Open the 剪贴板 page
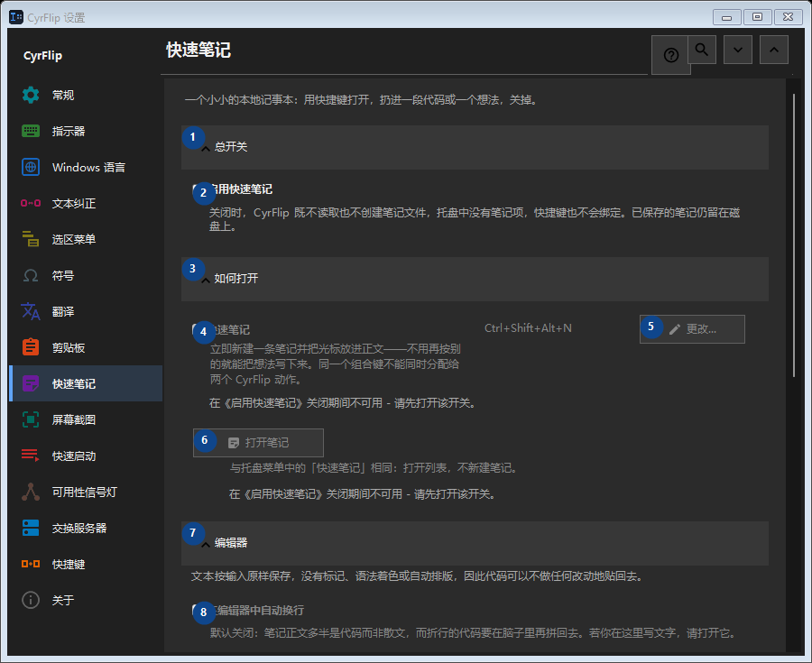812x663 pixels. 86,347
